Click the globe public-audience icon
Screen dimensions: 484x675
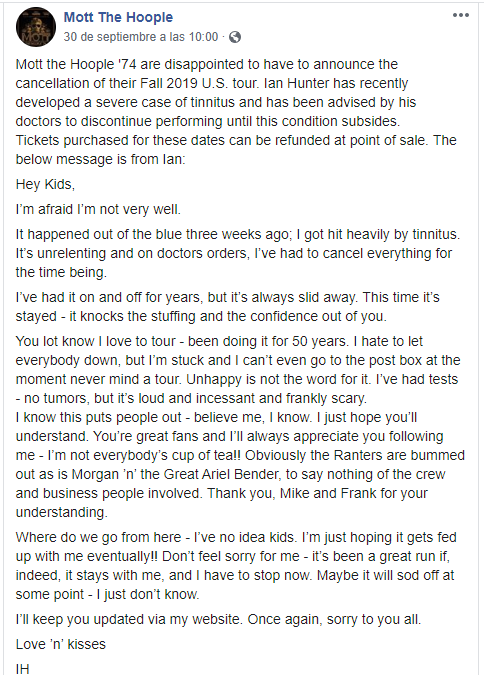(x=235, y=37)
